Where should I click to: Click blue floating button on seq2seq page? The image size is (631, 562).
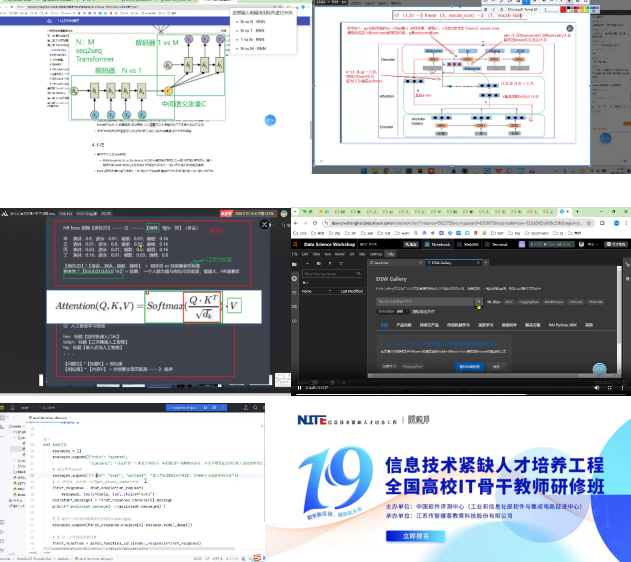[270, 120]
